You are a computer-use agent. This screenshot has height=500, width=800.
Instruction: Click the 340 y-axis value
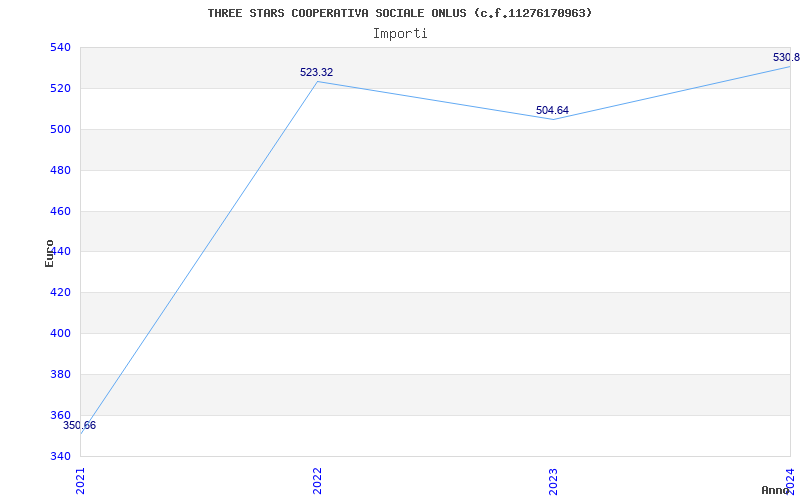point(59,456)
